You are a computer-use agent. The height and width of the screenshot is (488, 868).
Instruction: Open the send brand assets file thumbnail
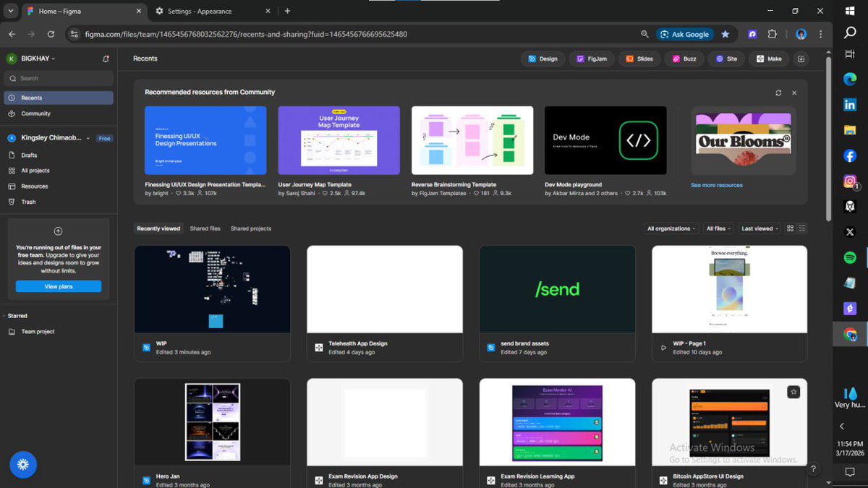(x=557, y=289)
